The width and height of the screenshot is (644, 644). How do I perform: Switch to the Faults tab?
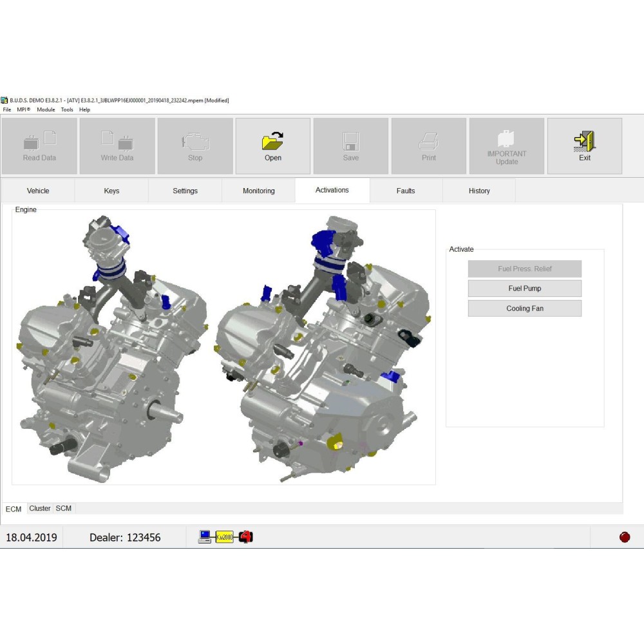click(406, 190)
